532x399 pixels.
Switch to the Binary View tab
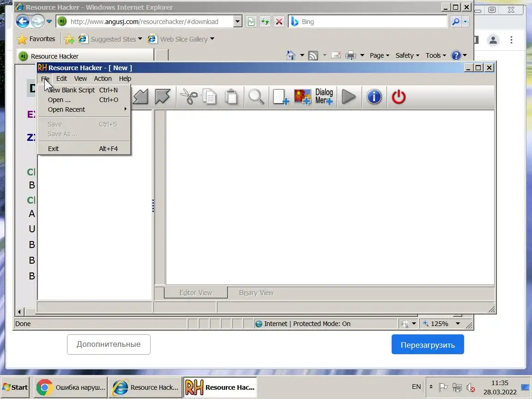click(256, 292)
